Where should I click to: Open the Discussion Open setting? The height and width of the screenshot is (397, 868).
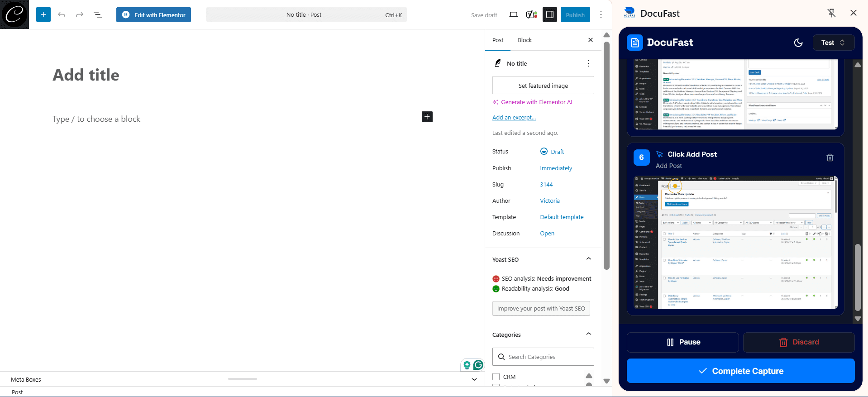click(x=547, y=233)
